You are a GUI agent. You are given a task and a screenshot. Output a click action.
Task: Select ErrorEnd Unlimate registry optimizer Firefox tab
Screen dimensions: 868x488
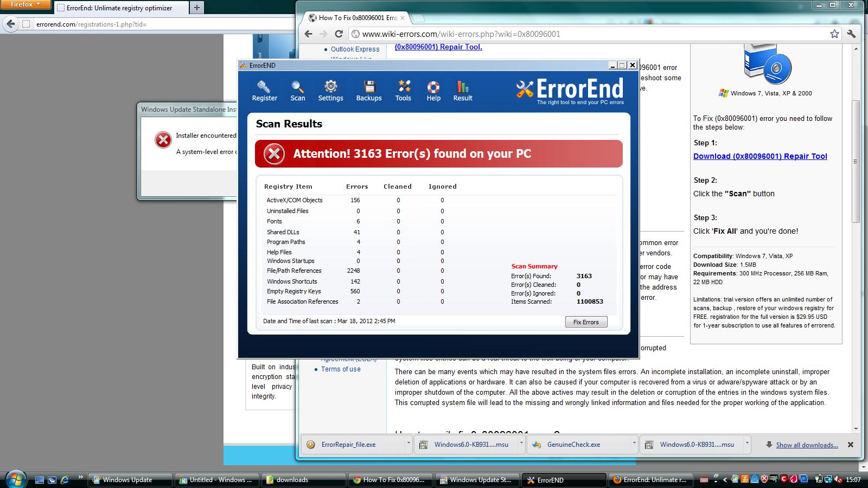(x=120, y=8)
